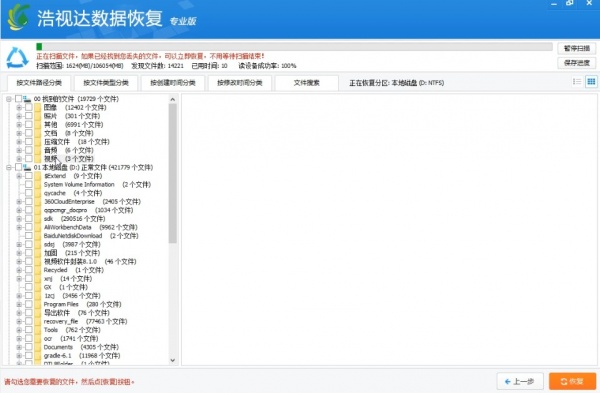Expand the sdcj folder node
The image size is (600, 393).
coord(19,244)
